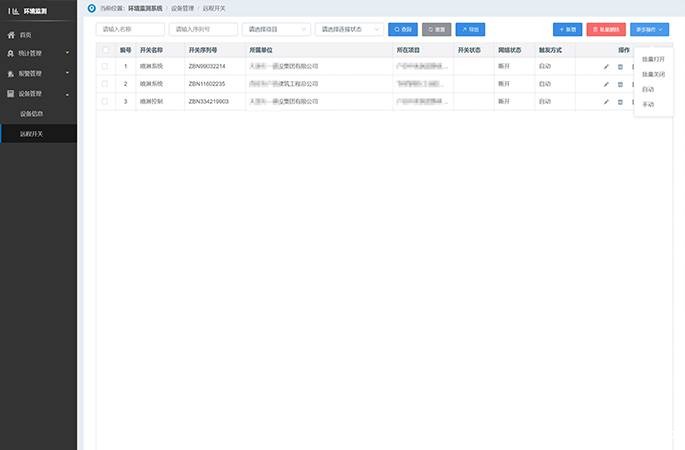685x450 pixels.
Task: Click the edit pencil icon for row 3
Action: [x=606, y=102]
